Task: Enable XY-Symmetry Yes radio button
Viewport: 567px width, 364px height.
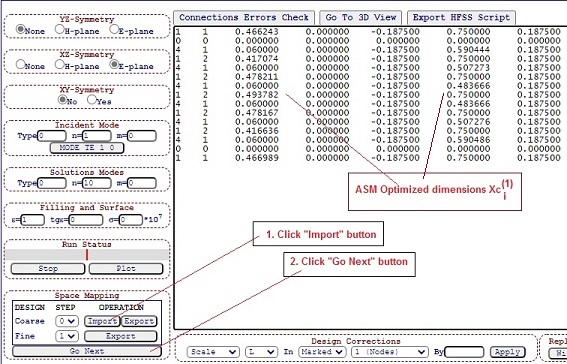Action: (x=92, y=99)
